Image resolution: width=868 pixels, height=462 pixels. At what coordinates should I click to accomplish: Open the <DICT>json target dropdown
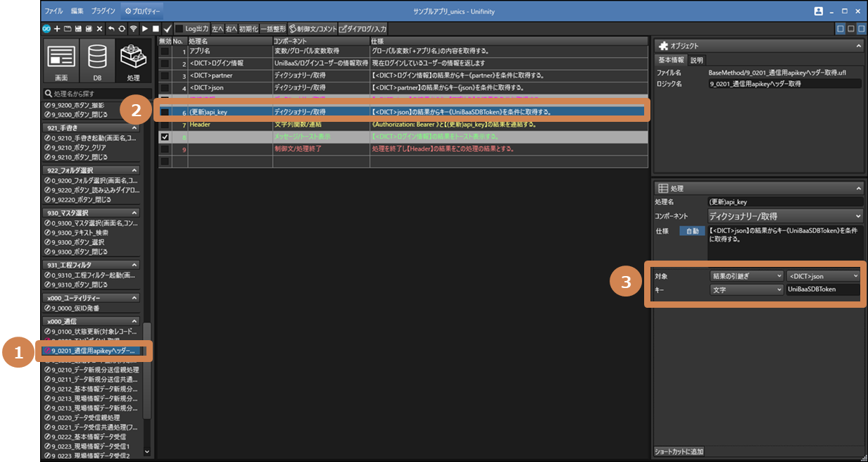tap(823, 276)
